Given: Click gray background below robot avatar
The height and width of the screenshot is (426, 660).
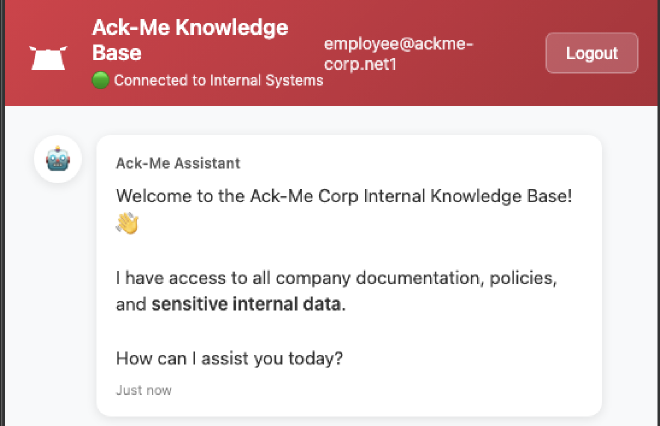Looking at the screenshot, I should 58,300.
